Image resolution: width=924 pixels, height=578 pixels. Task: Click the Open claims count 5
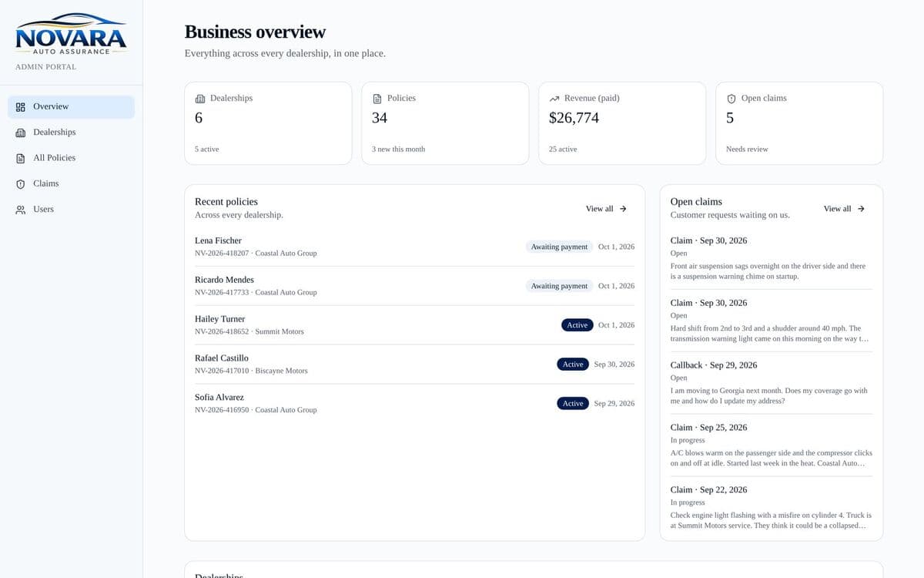tap(730, 118)
